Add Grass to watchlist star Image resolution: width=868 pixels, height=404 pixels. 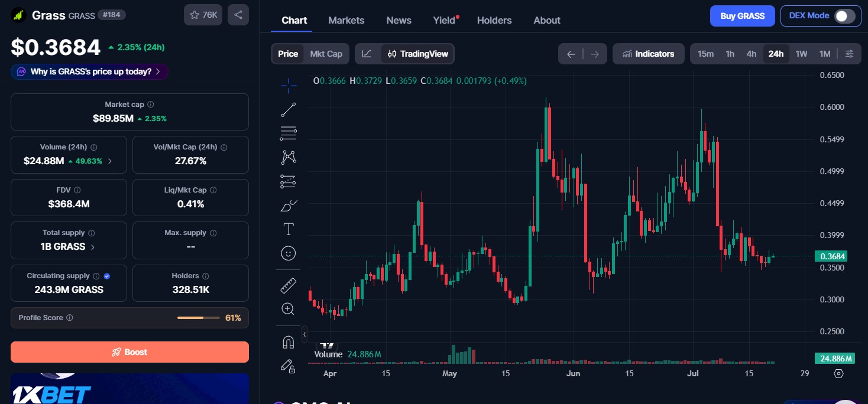click(x=203, y=15)
